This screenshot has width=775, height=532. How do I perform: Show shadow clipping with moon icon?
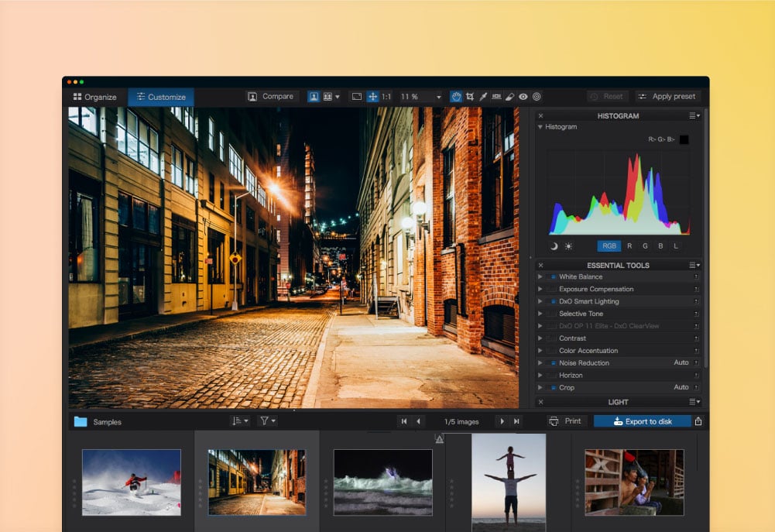pyautogui.click(x=554, y=246)
